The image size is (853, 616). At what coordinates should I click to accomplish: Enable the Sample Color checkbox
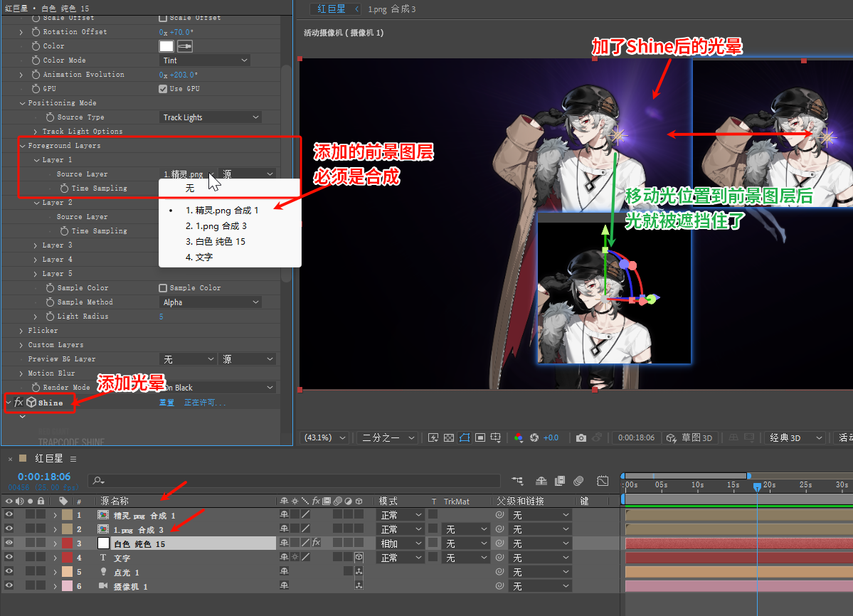pyautogui.click(x=163, y=287)
